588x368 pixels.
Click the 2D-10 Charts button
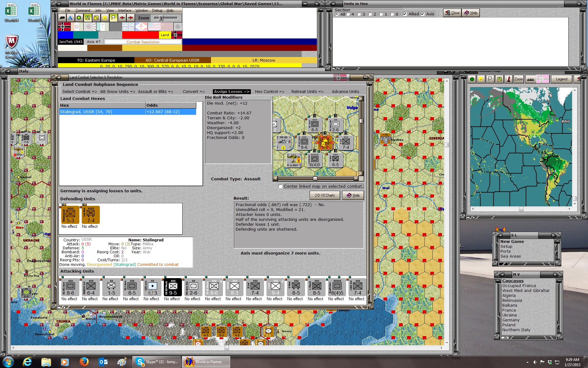click(325, 195)
